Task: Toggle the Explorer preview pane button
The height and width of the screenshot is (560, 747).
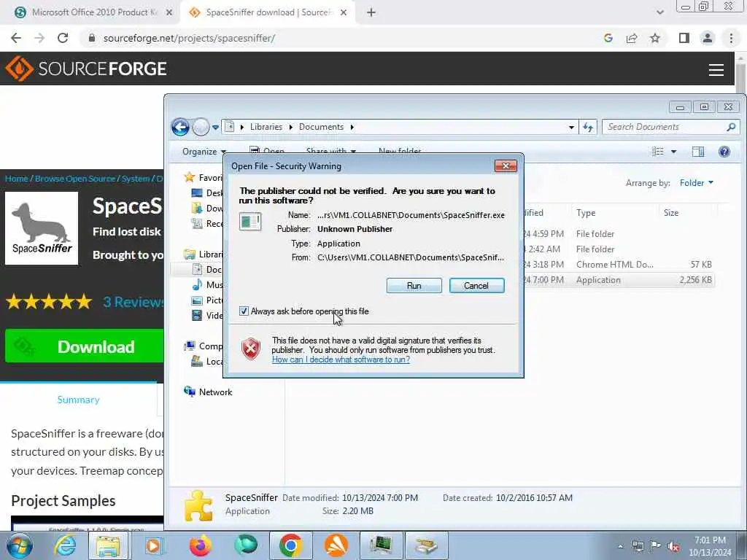Action: point(698,152)
